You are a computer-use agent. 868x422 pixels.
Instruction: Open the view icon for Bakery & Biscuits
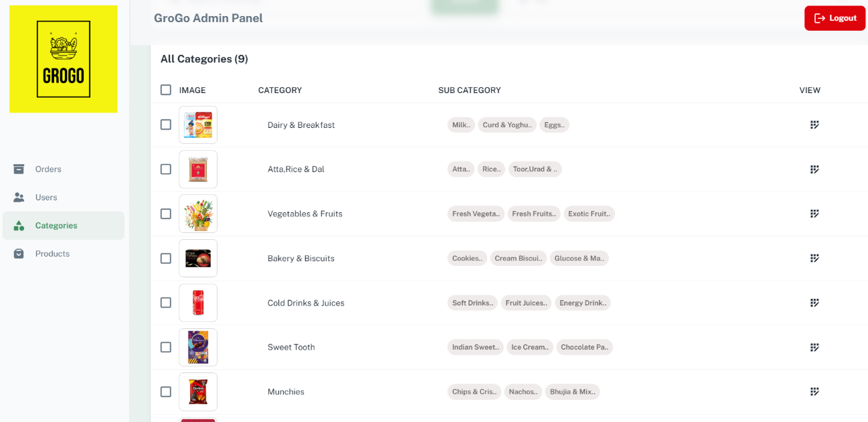click(x=814, y=258)
